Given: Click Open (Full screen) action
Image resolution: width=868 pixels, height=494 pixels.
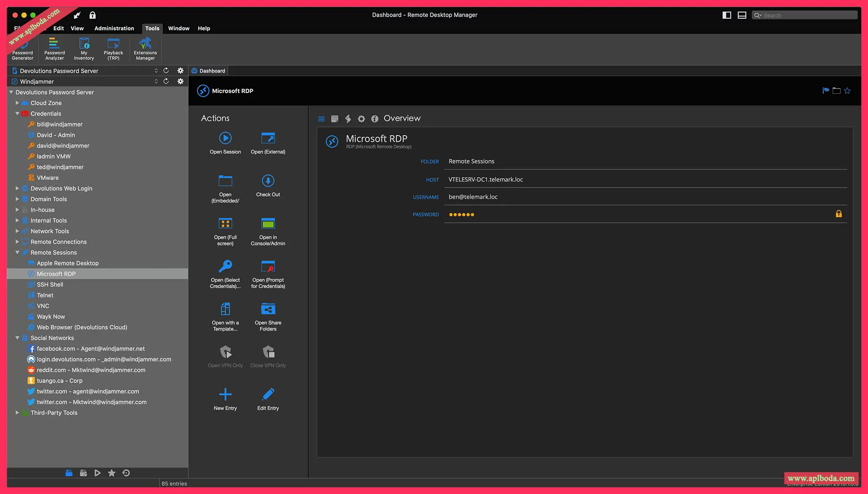Looking at the screenshot, I should 225,231.
